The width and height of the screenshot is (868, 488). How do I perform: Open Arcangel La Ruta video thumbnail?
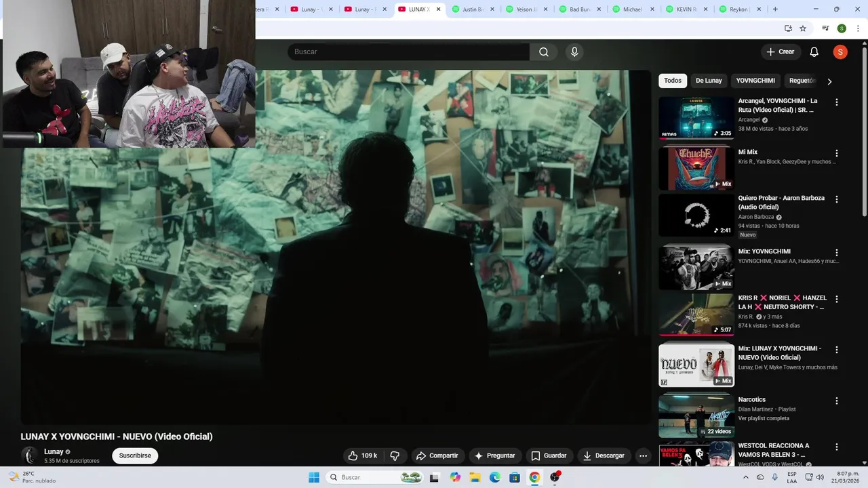pyautogui.click(x=696, y=118)
